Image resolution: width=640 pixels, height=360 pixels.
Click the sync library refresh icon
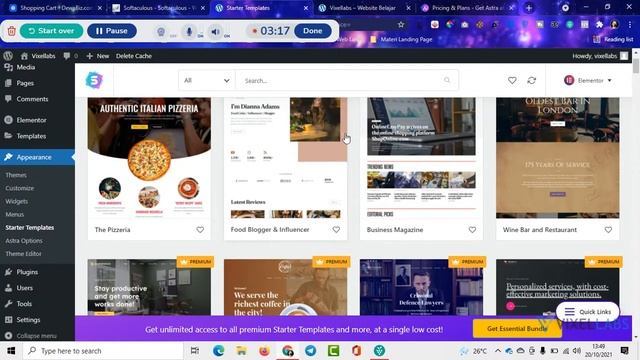(x=531, y=80)
